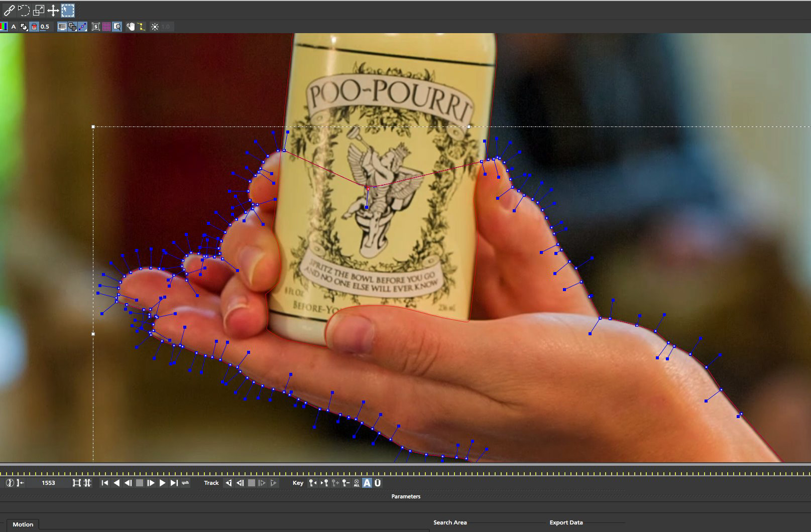The height and width of the screenshot is (532, 811).
Task: Track forwards
Action: click(273, 483)
